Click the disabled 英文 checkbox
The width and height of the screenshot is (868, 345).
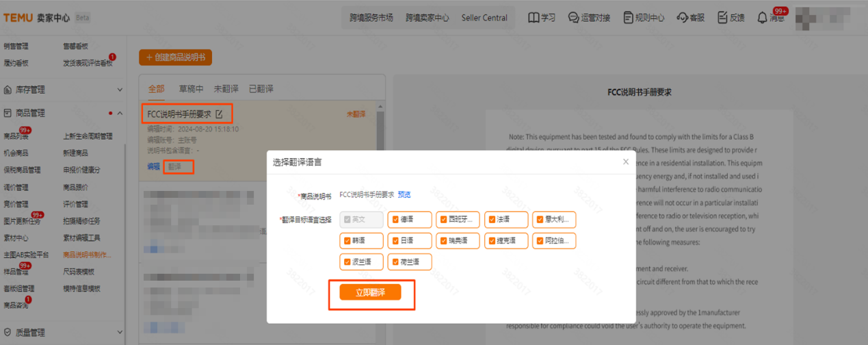347,220
